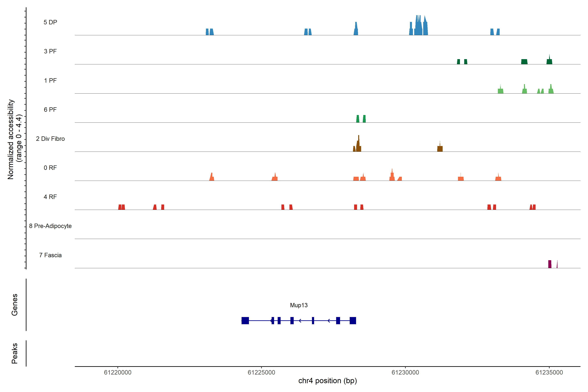
Task: Click the 61235000 axis tick label
Action: [x=549, y=373]
